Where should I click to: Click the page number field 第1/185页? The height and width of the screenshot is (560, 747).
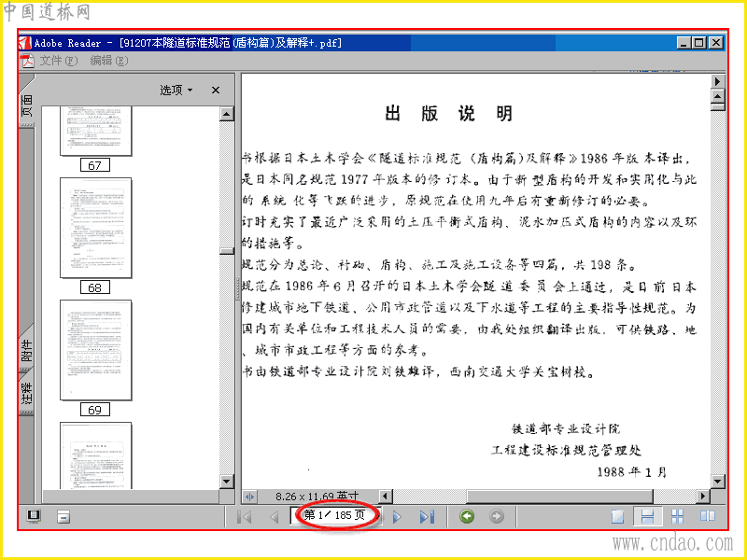pos(334,516)
